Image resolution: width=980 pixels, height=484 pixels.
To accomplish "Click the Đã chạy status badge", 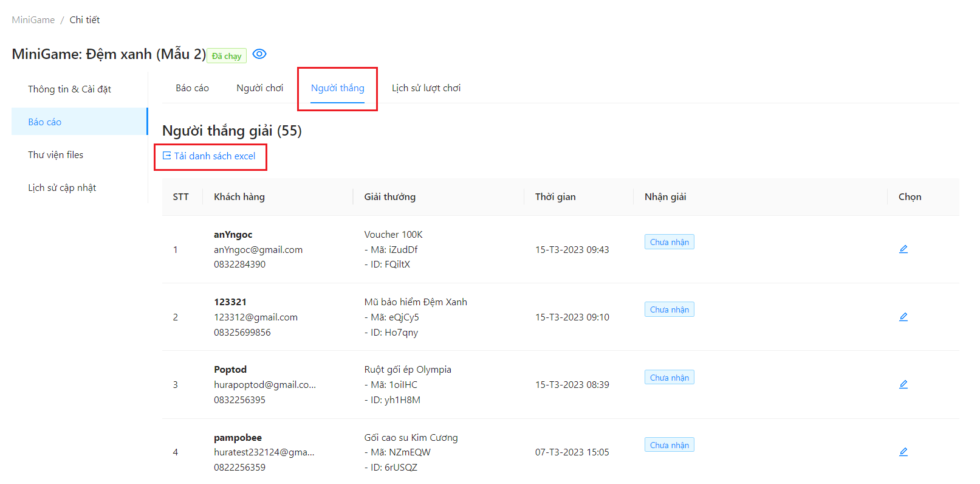I will point(227,56).
